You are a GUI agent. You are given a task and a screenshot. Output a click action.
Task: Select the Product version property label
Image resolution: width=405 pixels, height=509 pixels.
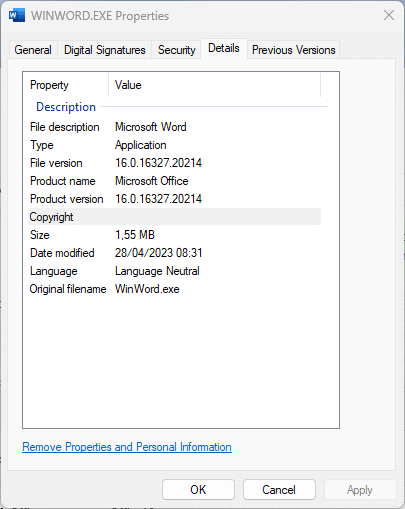click(x=67, y=199)
